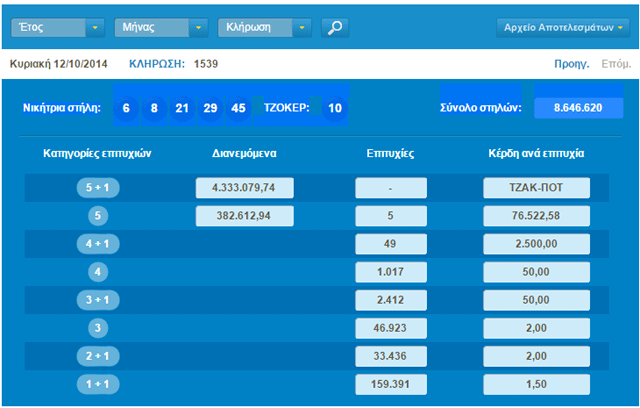Select the ΤΖΑΚ-ΠΟΤ winnings cell
The height and width of the screenshot is (408, 640).
point(536,188)
